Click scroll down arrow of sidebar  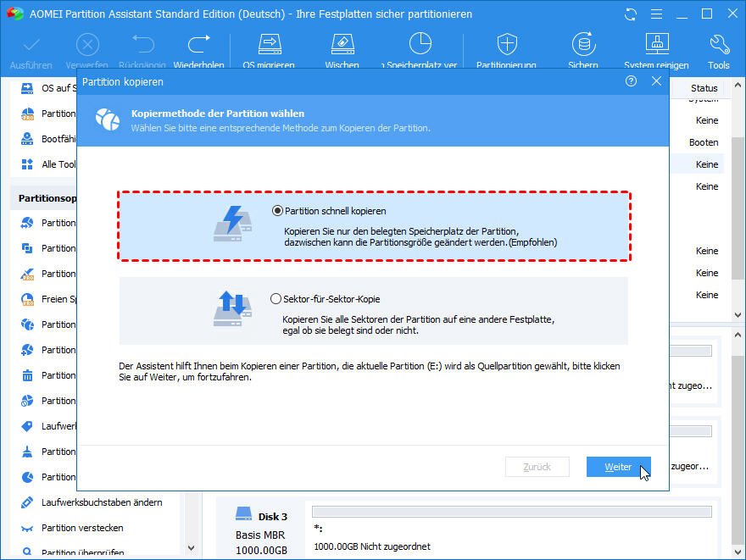(192, 547)
